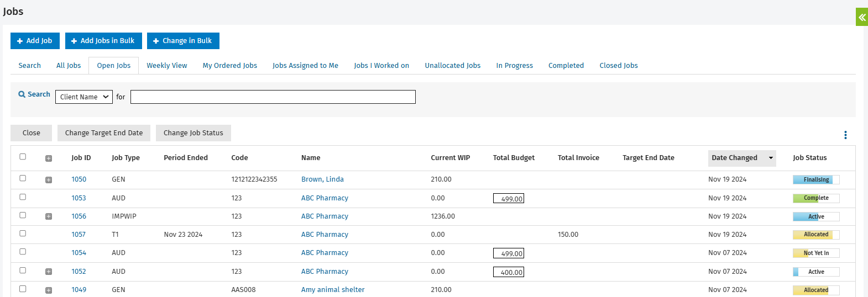Click the magnifier Search icon
Screen dimensions: 868x297
click(22, 94)
